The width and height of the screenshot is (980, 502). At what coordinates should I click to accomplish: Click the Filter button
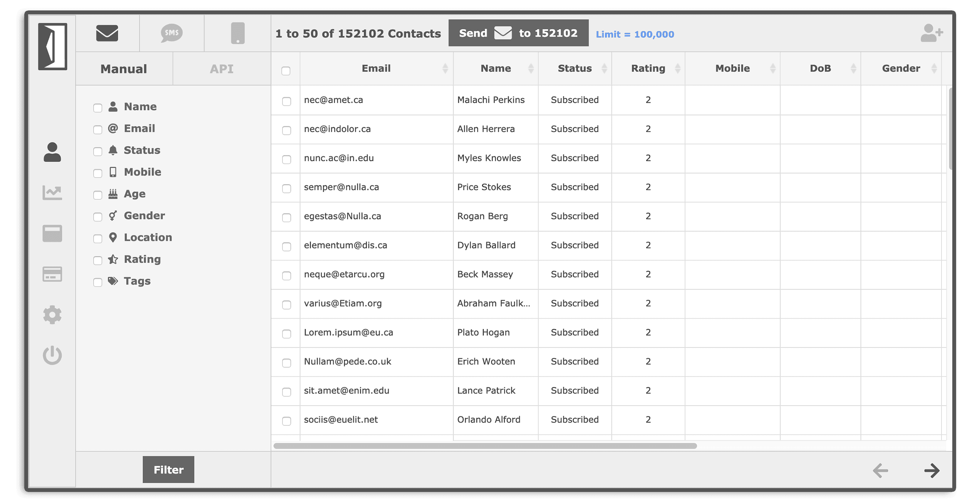tap(168, 470)
